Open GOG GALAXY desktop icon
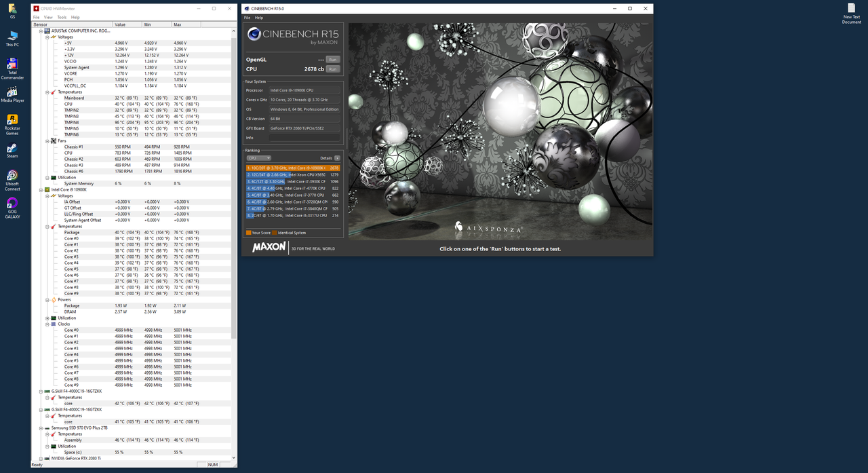The height and width of the screenshot is (473, 868). click(x=12, y=208)
